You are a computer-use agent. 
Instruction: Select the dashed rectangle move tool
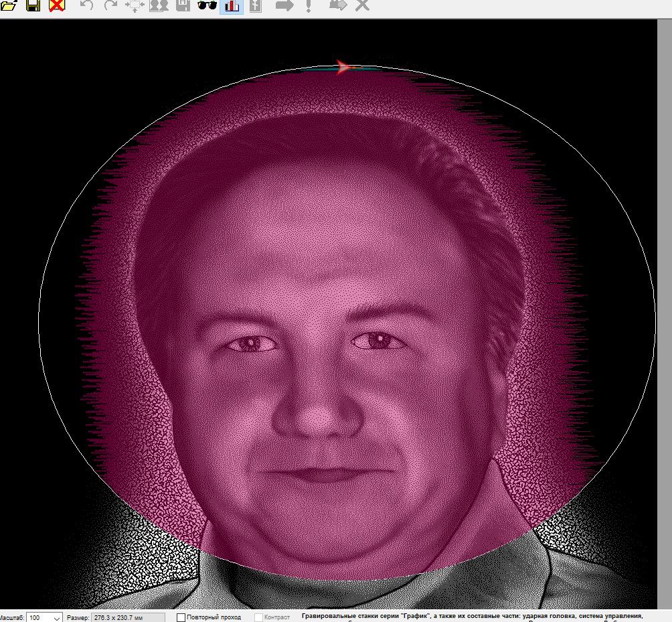click(x=134, y=5)
